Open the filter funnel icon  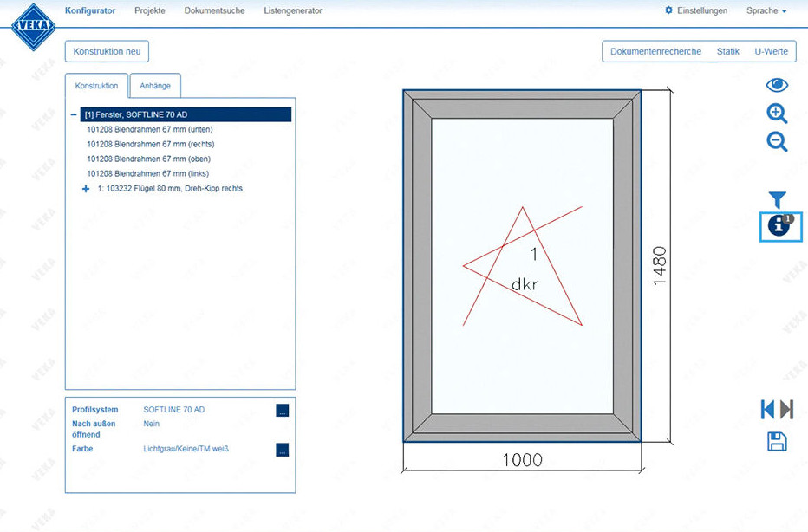777,200
